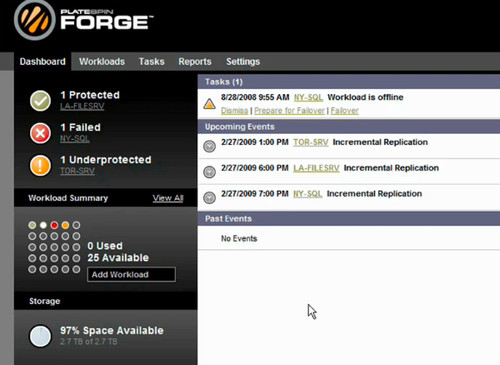Switch to the Reports tab
Viewport: 500px width, 365px height.
click(195, 62)
